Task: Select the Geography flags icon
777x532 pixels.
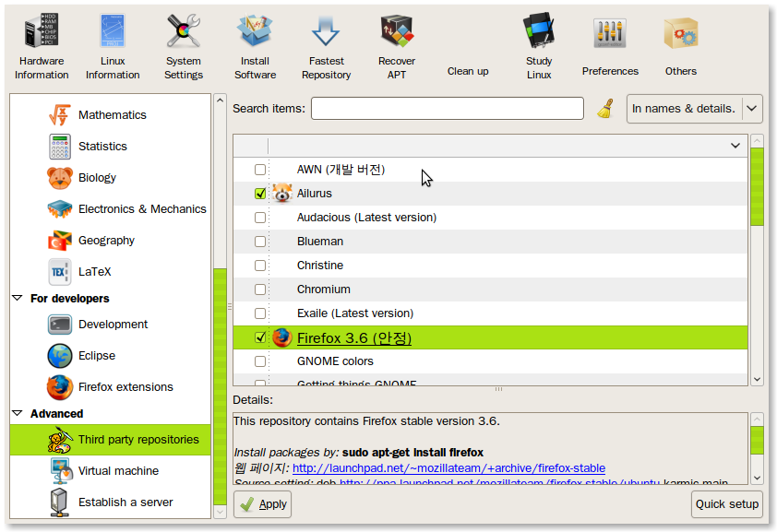Action: coord(59,241)
